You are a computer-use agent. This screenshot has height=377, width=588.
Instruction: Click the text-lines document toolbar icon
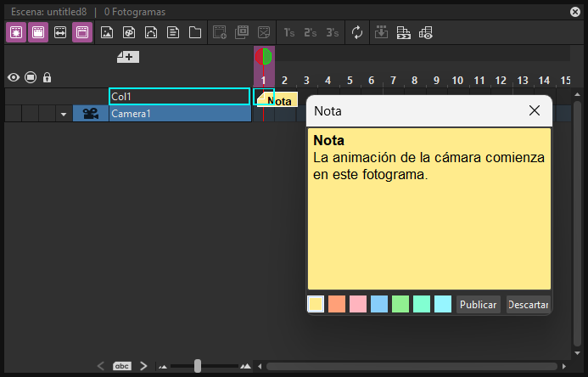coord(173,32)
